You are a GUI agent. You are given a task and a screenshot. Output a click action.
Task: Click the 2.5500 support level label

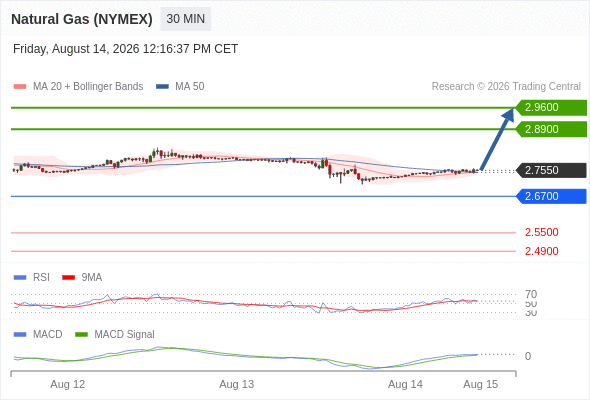541,232
